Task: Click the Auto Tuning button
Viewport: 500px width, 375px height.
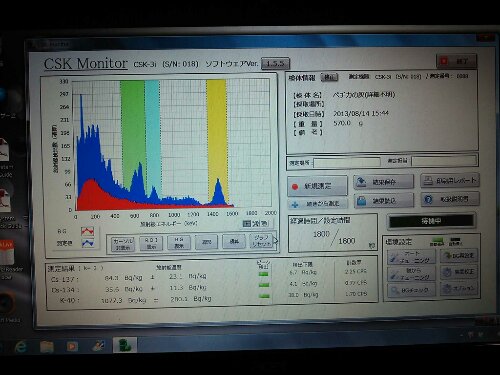Action: pyautogui.click(x=411, y=257)
